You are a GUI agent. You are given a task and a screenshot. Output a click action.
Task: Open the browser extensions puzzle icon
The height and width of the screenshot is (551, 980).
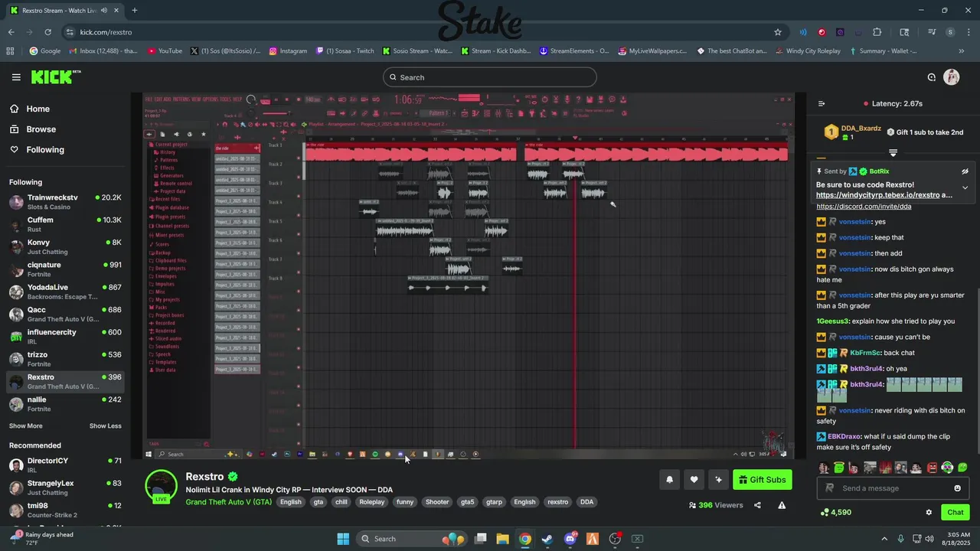coord(877,32)
